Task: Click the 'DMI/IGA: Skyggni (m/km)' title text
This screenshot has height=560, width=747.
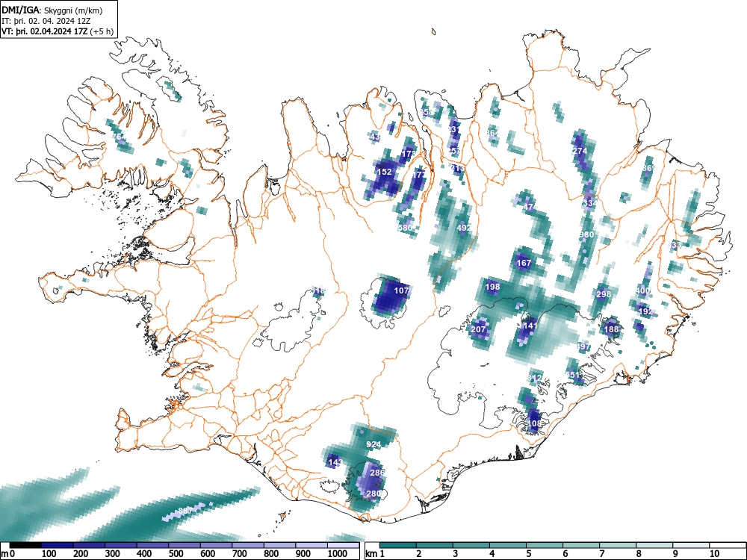Action: [x=52, y=10]
